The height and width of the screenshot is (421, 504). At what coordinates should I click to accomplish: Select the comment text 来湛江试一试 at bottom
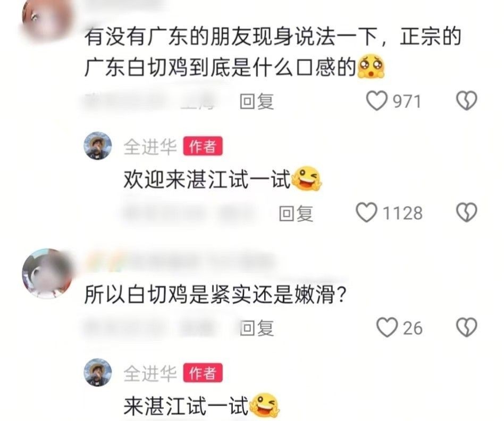186,406
